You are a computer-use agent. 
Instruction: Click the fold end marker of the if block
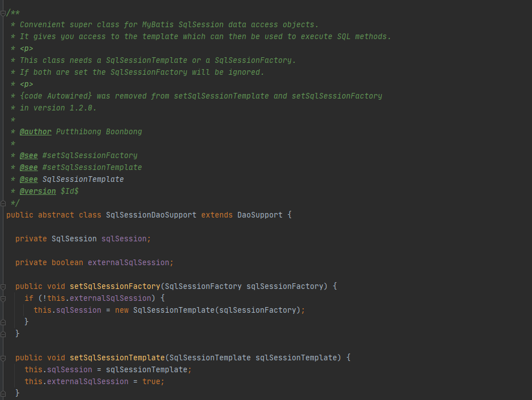tap(3, 322)
